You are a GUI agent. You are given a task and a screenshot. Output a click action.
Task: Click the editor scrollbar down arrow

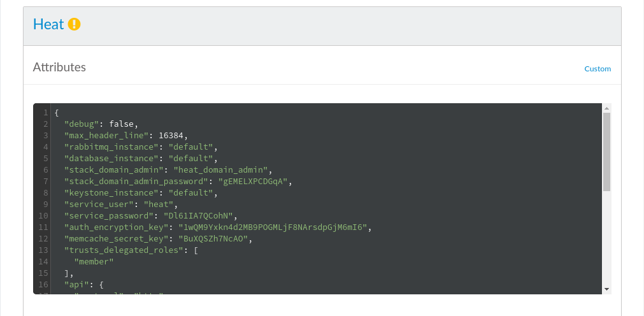coord(606,289)
